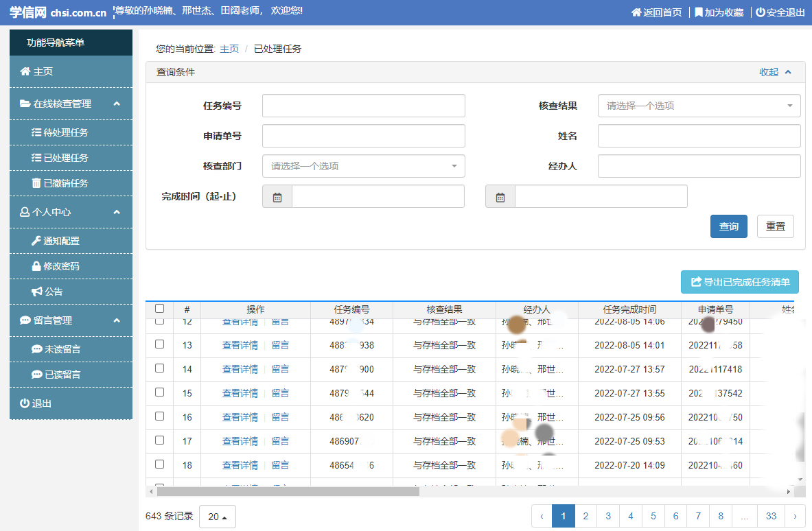The height and width of the screenshot is (531, 812).
Task: Open the 核查结果 dropdown
Action: coord(699,106)
